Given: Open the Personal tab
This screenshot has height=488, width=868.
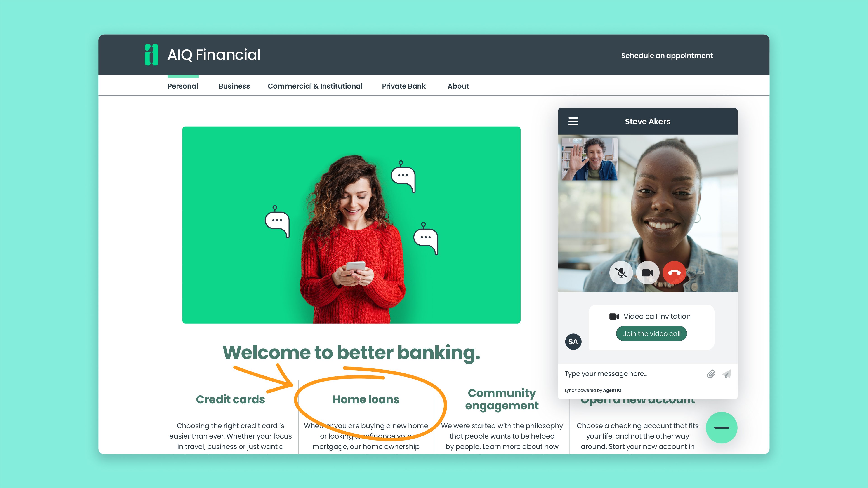Looking at the screenshot, I should pos(183,86).
